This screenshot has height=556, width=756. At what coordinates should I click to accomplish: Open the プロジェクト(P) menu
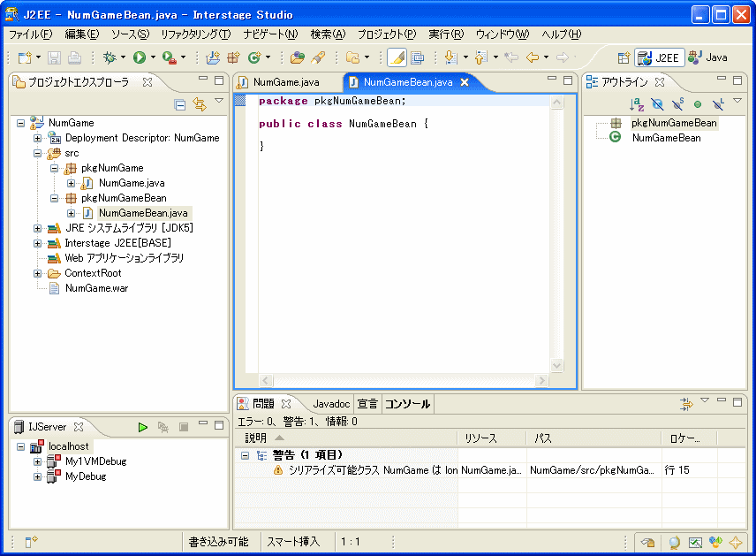coord(387,34)
